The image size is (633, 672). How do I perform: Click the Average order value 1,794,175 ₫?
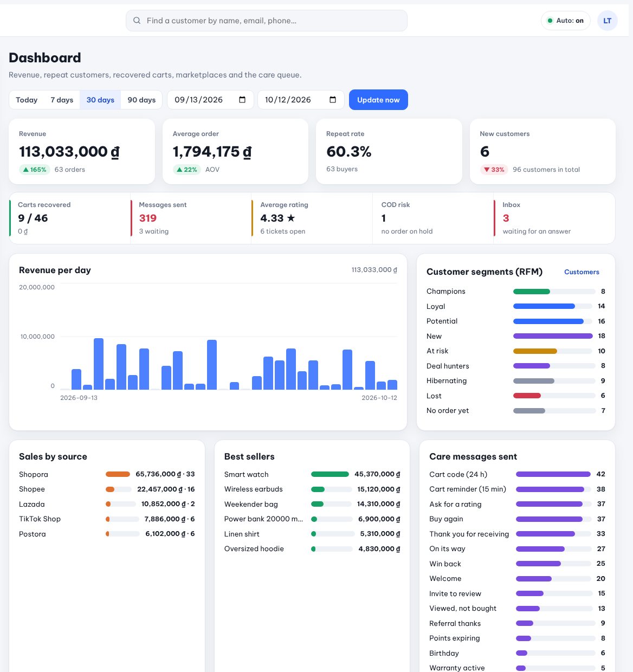212,152
